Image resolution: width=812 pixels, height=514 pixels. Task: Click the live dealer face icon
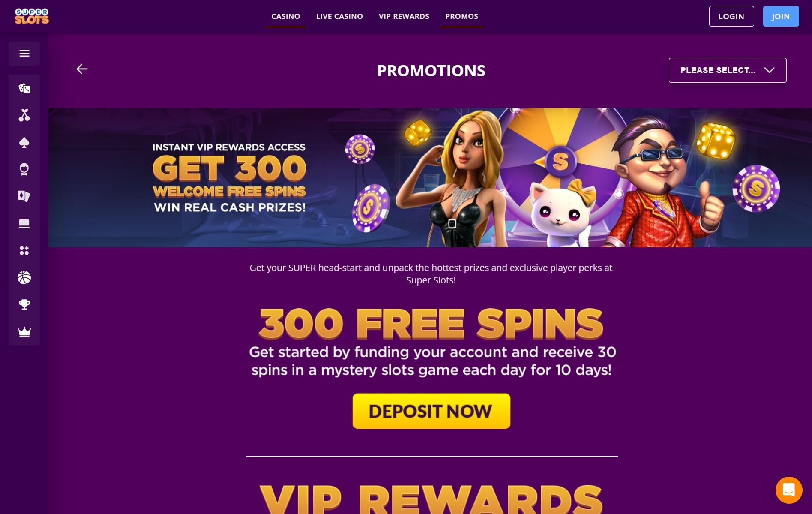coord(24,169)
